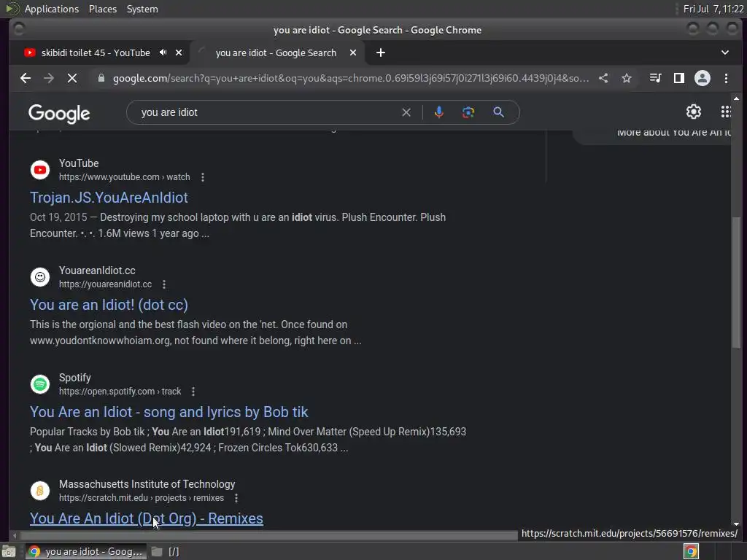747x560 pixels.
Task: Click the scroll-up arrow of the page scrollbar
Action: 736,98
